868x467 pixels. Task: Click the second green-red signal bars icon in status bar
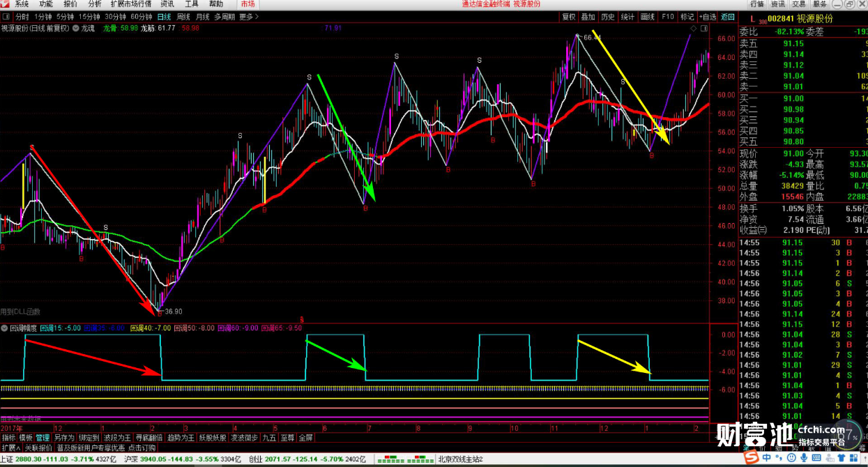(x=420, y=459)
